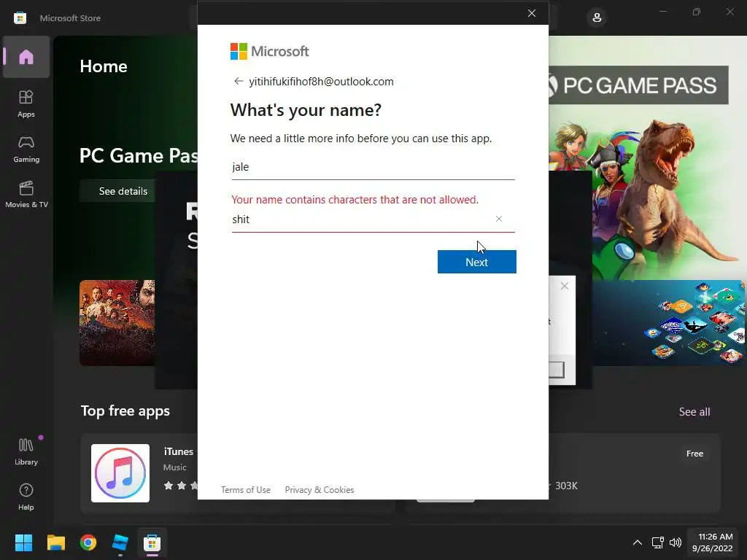Open the Gaming section in sidebar
Image resolution: width=747 pixels, height=560 pixels.
point(26,149)
